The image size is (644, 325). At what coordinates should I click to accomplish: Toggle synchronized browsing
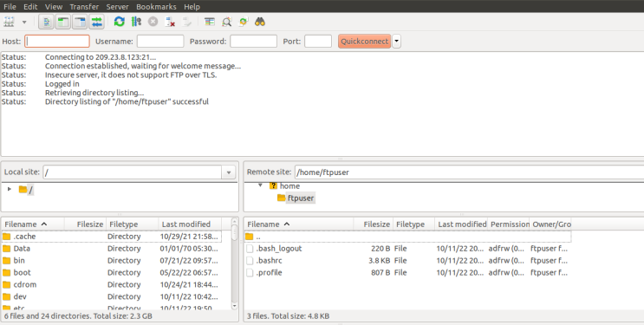pyautogui.click(x=244, y=22)
